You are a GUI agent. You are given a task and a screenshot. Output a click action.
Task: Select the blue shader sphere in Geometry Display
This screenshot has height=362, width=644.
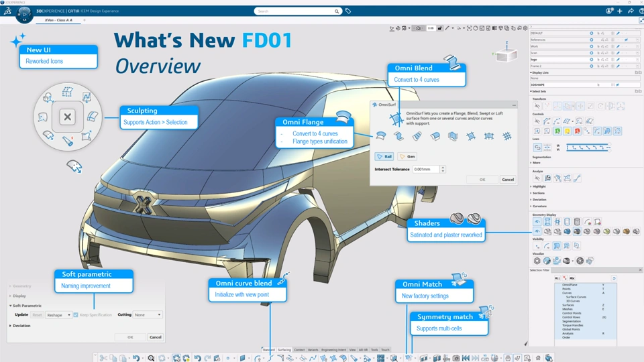click(x=568, y=231)
